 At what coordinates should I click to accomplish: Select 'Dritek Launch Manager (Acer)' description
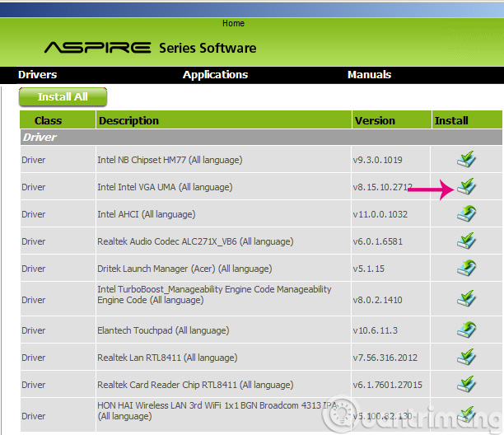coord(184,269)
